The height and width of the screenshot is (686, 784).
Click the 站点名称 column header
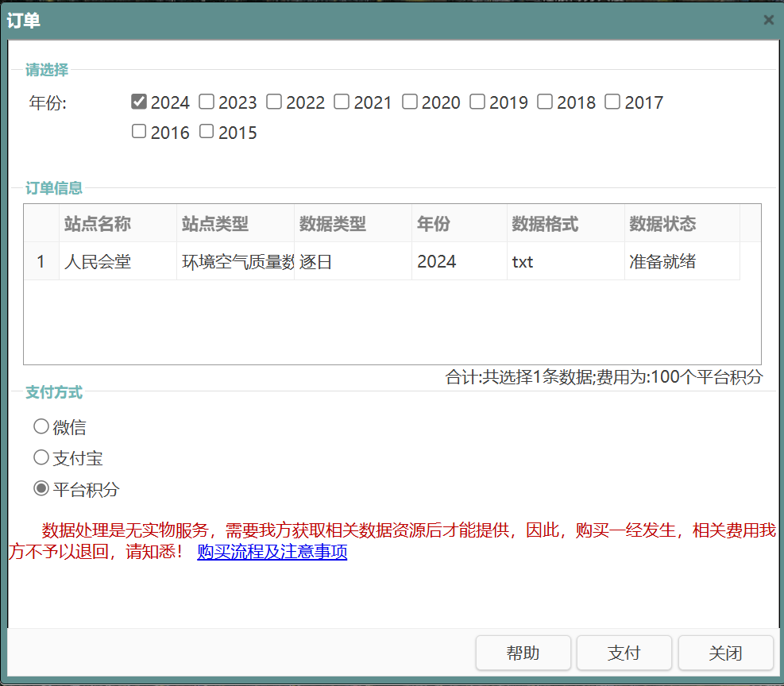click(x=98, y=224)
